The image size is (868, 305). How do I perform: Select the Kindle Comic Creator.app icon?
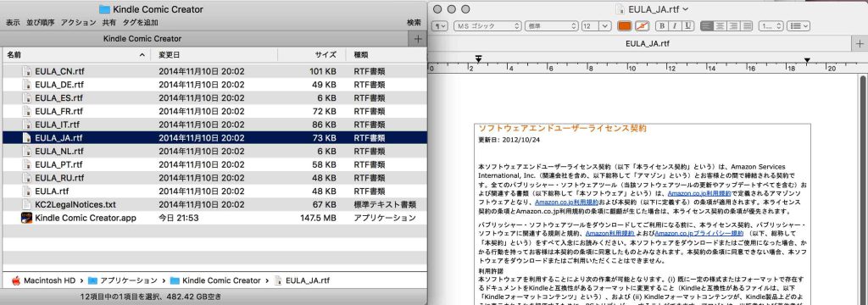tap(26, 218)
